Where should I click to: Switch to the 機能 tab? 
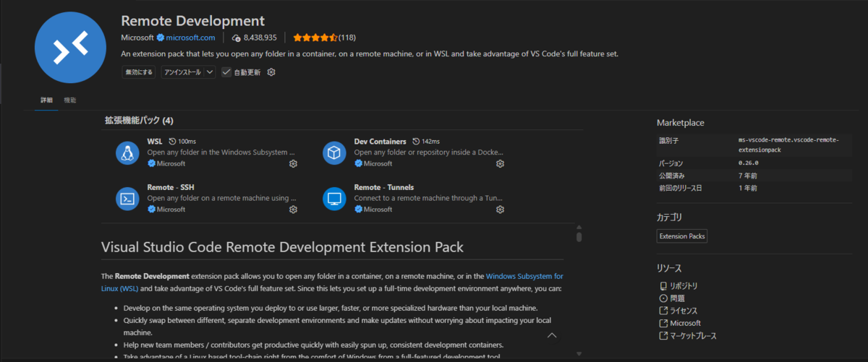pyautogui.click(x=70, y=100)
